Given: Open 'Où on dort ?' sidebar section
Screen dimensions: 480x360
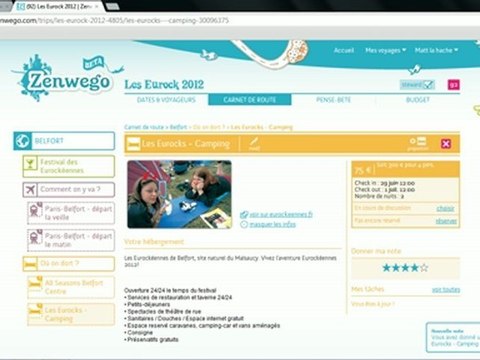Looking at the screenshot, I should (x=69, y=263).
